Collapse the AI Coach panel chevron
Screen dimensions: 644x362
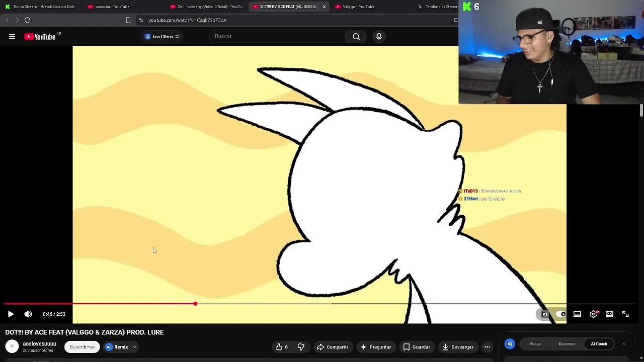click(x=624, y=344)
